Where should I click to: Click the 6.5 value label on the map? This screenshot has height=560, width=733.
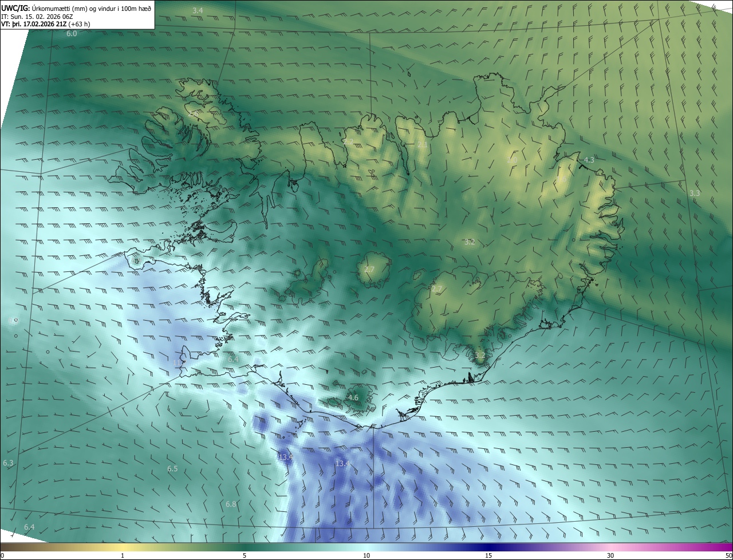tap(172, 468)
